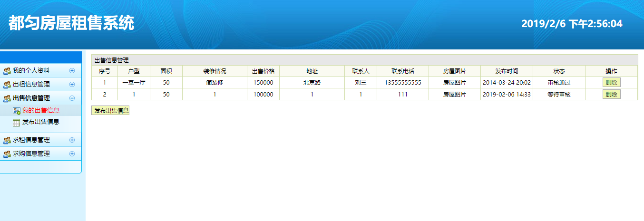Click the 操作 column header
The image size is (644, 221).
[x=611, y=71]
